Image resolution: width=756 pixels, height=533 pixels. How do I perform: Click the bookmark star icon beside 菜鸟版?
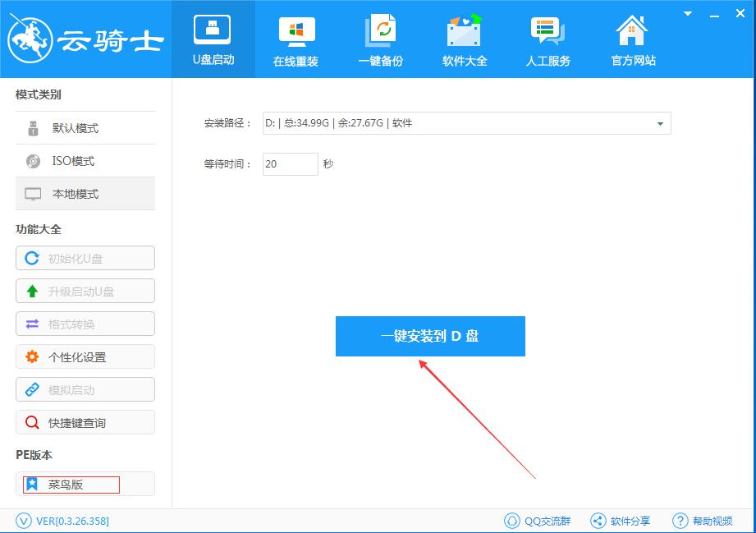tap(32, 484)
